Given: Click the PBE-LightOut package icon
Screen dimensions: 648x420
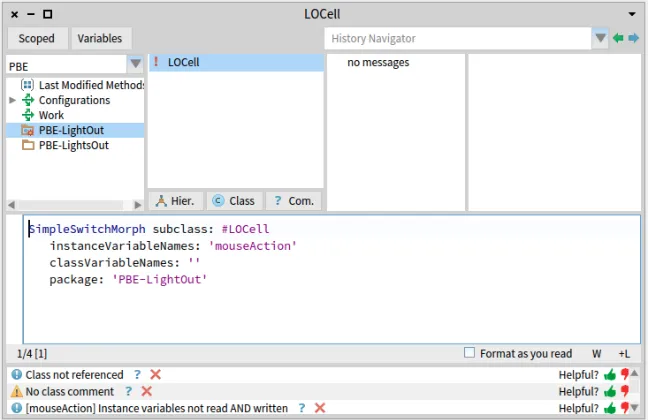Looking at the screenshot, I should pyautogui.click(x=28, y=130).
